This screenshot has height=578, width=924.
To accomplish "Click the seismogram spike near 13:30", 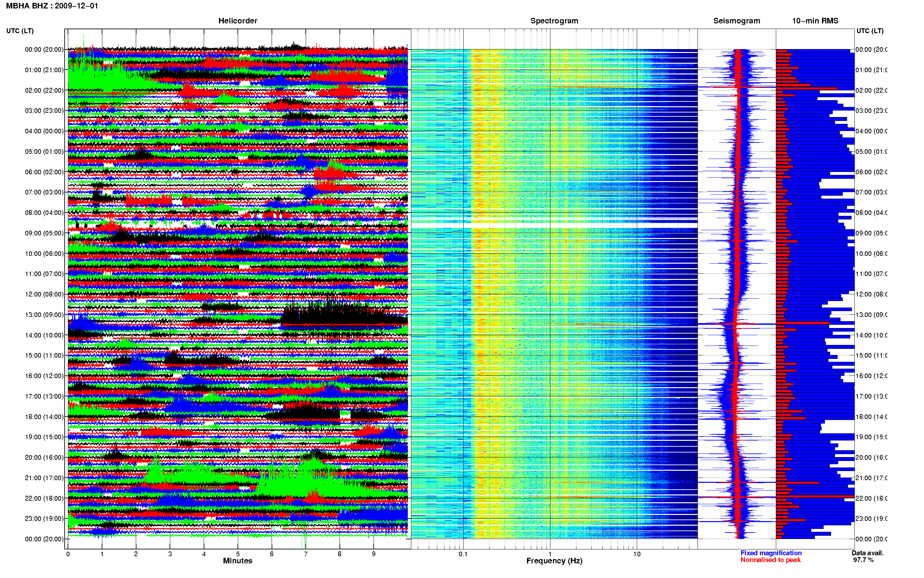I will coord(737,324).
